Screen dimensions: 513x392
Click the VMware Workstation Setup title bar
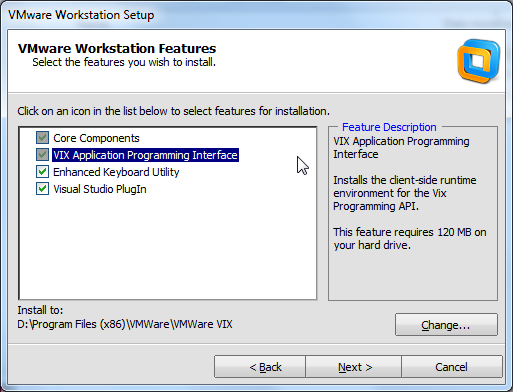(256, 15)
